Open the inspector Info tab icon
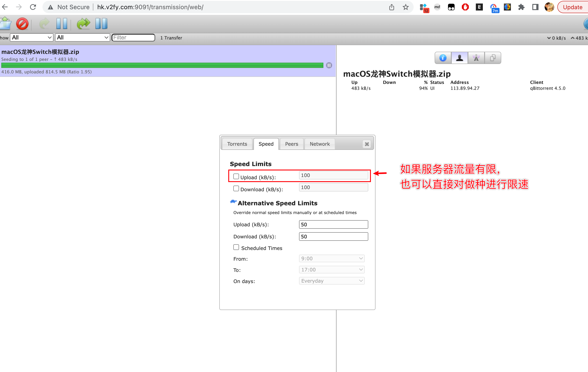Image resolution: width=588 pixels, height=372 pixels. click(443, 58)
